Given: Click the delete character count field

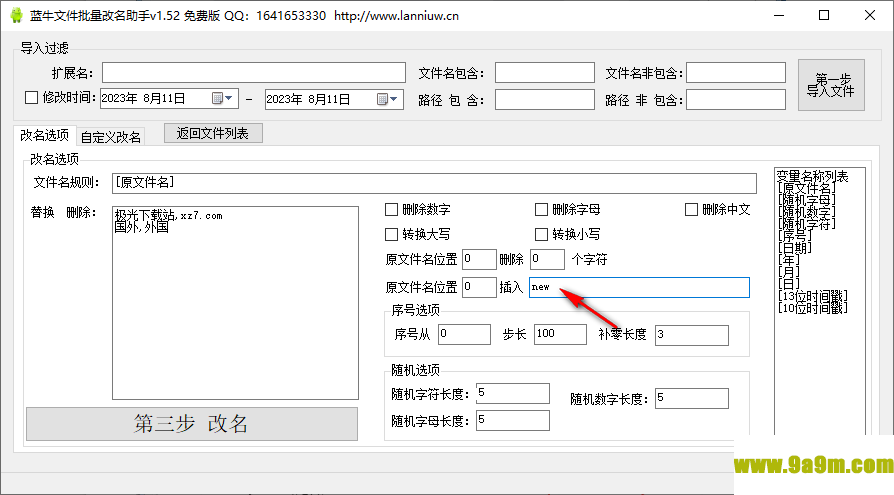Looking at the screenshot, I should pyautogui.click(x=547, y=259).
